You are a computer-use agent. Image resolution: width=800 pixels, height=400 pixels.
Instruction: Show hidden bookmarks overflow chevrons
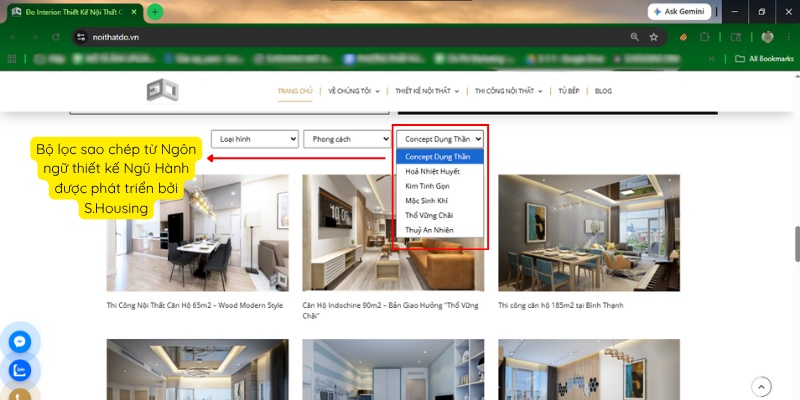pyautogui.click(x=712, y=59)
